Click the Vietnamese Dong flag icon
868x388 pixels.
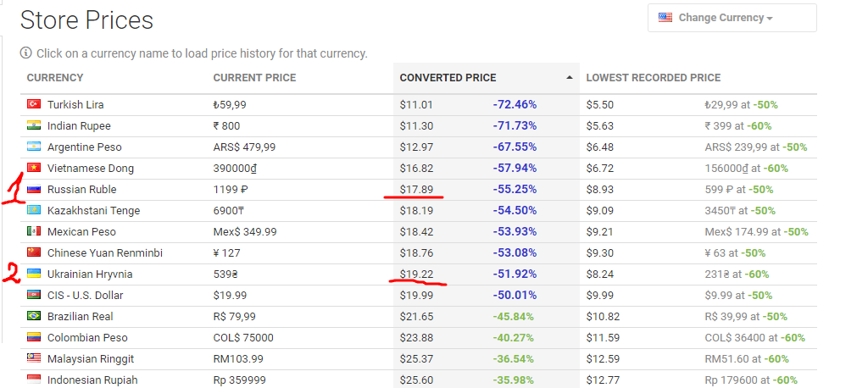34,168
